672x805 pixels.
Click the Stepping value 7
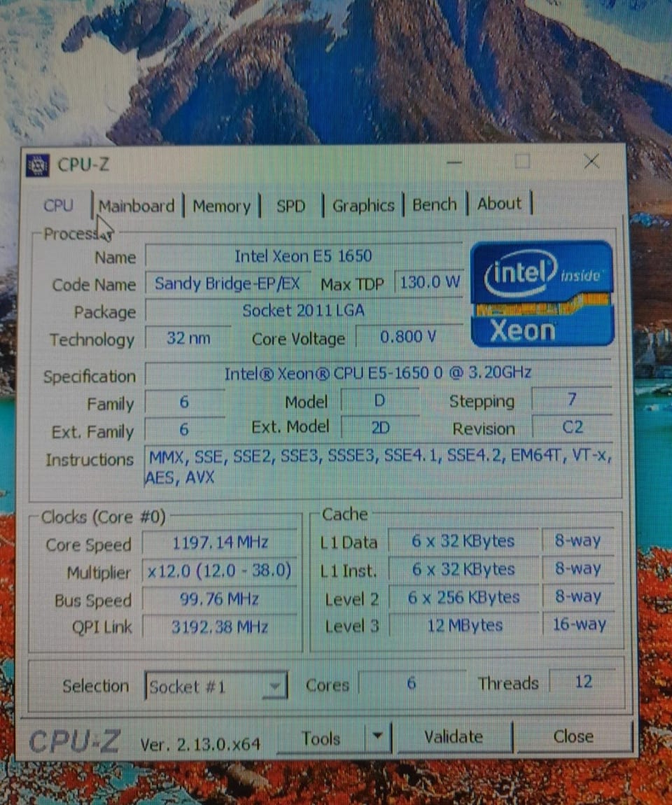(571, 400)
